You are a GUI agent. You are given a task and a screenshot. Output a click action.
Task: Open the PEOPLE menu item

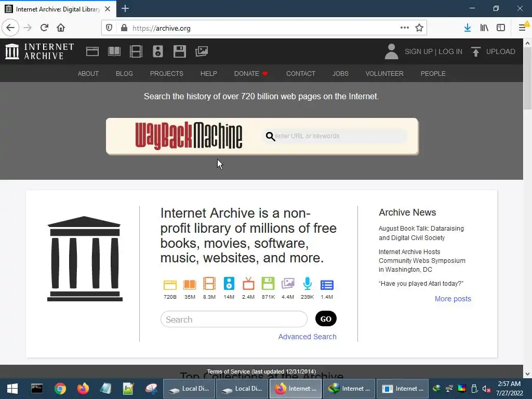point(433,74)
